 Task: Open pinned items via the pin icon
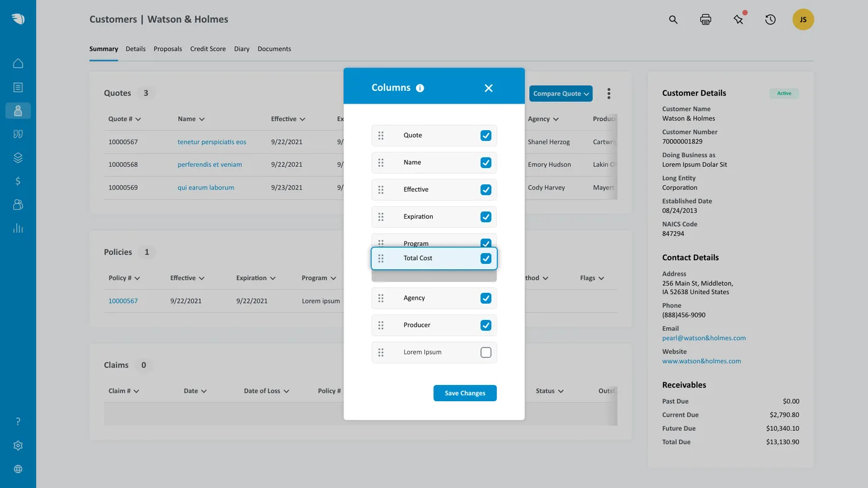[738, 19]
